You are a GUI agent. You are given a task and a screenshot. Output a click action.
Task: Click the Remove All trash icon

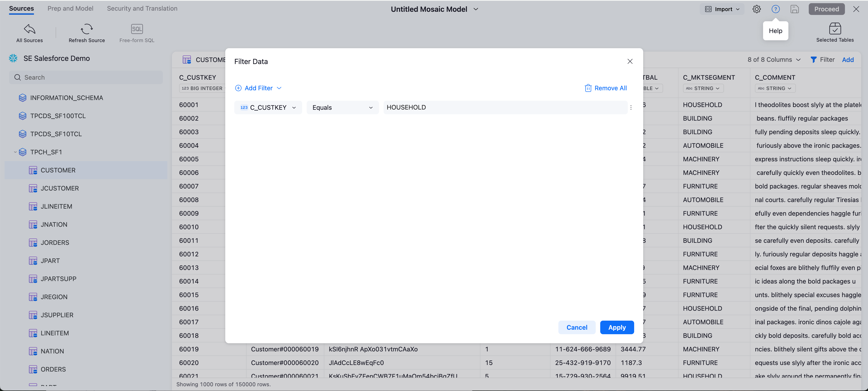coord(588,88)
